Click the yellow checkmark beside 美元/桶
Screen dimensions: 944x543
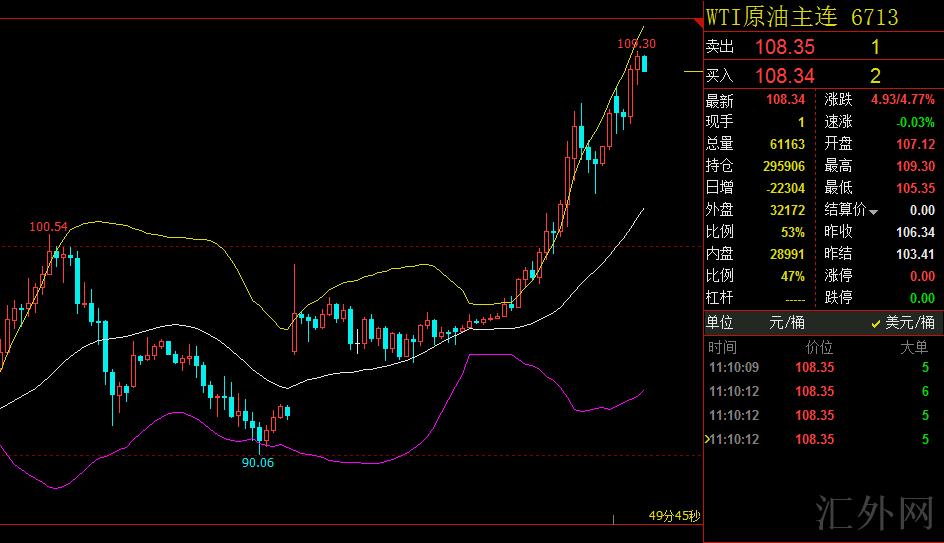tap(876, 323)
